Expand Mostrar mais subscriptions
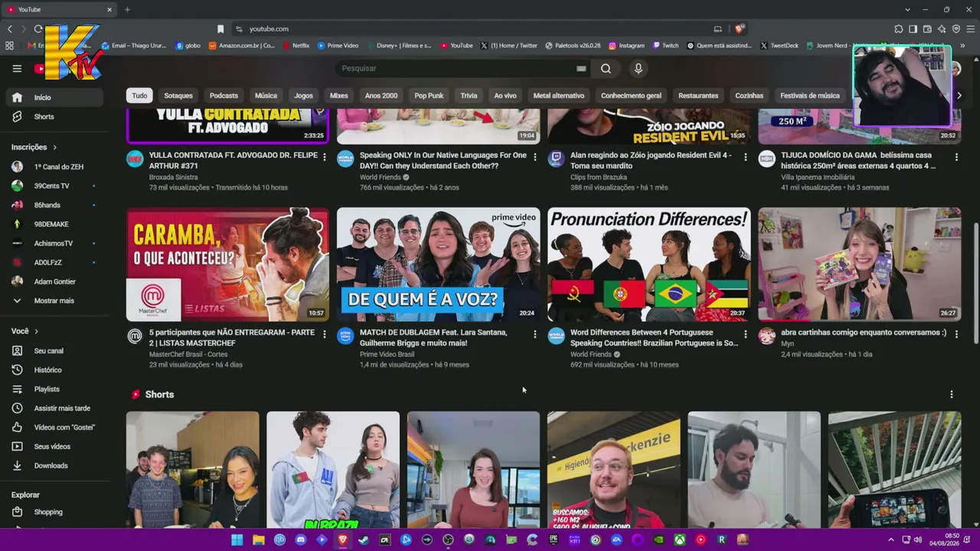980x551 pixels. 54,301
